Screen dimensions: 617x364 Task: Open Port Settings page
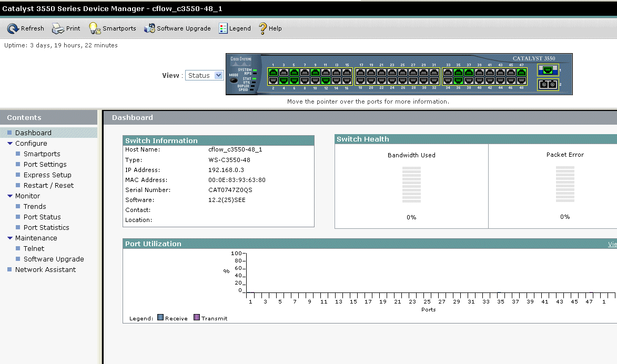(45, 165)
